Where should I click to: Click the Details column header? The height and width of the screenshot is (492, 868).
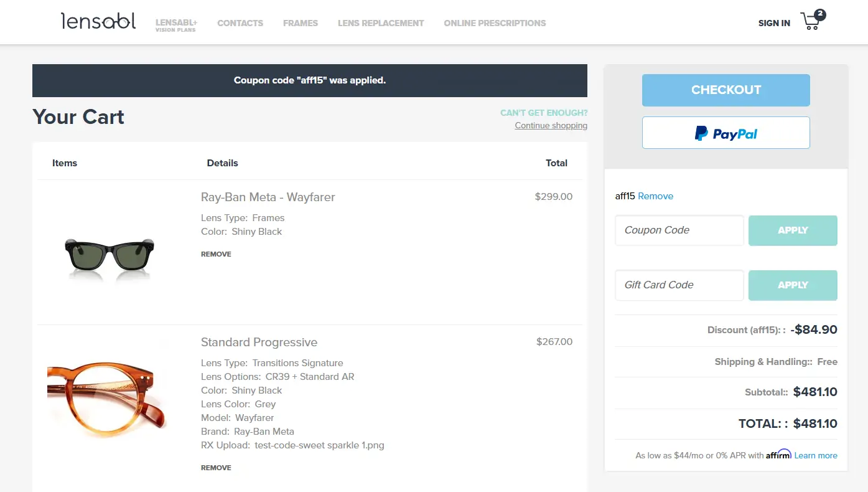[222, 163]
